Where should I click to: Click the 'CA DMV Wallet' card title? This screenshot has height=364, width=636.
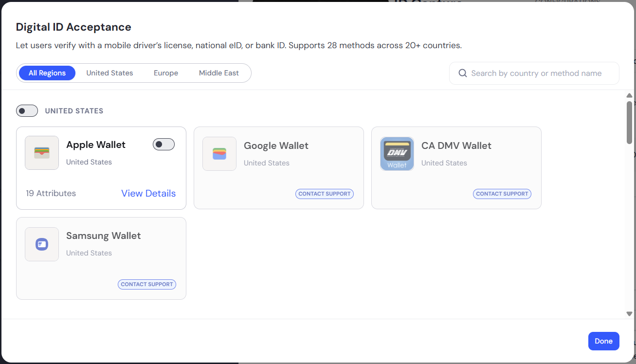456,146
